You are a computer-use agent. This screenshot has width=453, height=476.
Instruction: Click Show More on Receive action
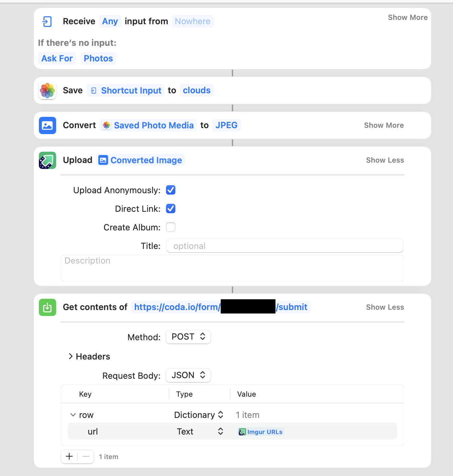(408, 18)
